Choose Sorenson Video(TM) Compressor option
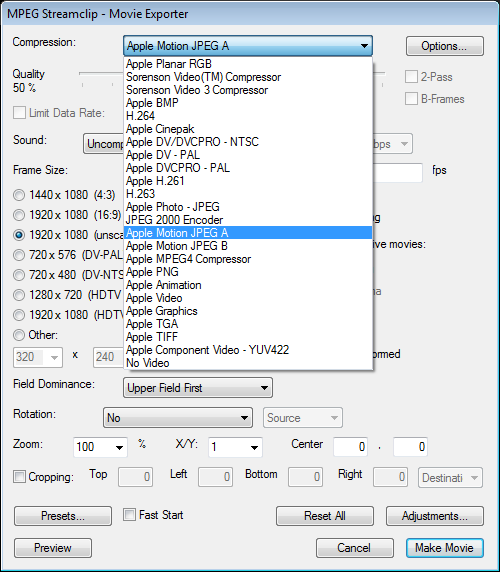The height and width of the screenshot is (572, 500). (248, 77)
